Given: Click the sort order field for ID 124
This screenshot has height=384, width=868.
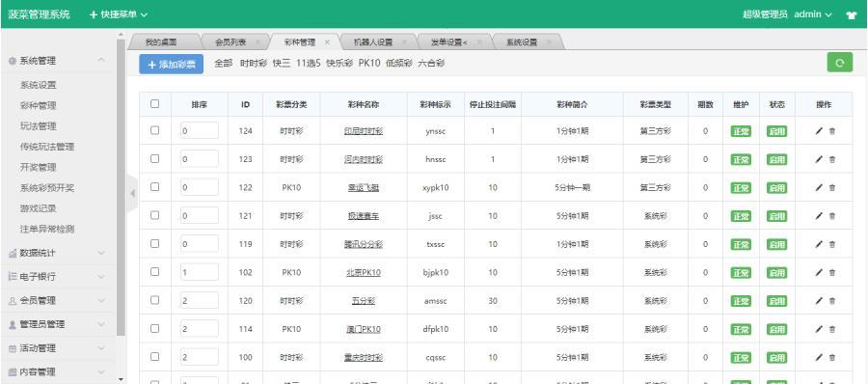Looking at the screenshot, I should [200, 131].
